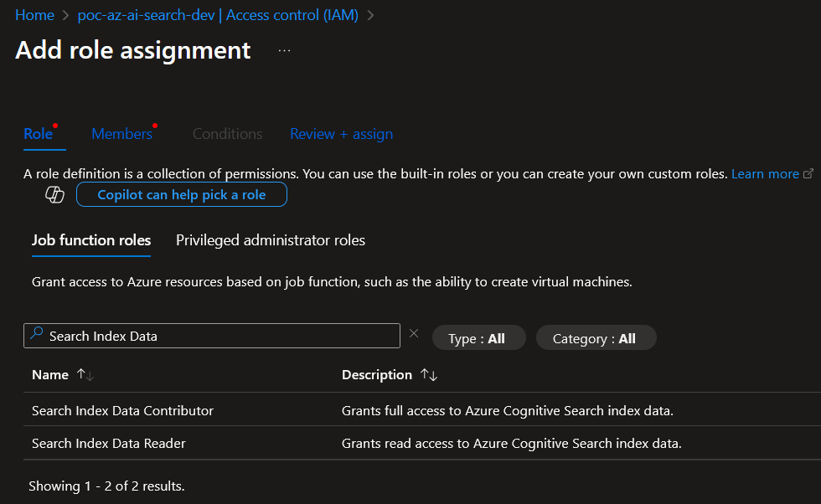
Task: Open the Type : All filter
Action: point(478,338)
